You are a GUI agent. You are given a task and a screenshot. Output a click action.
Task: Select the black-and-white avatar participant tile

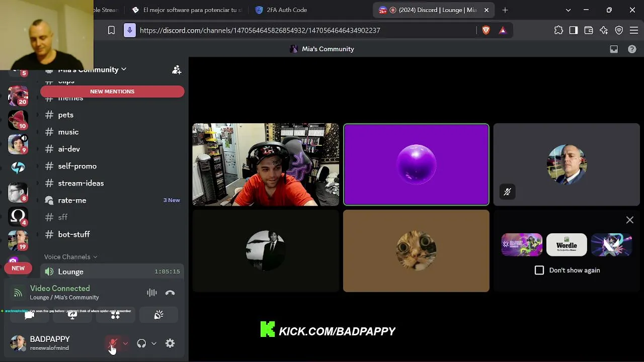click(266, 251)
